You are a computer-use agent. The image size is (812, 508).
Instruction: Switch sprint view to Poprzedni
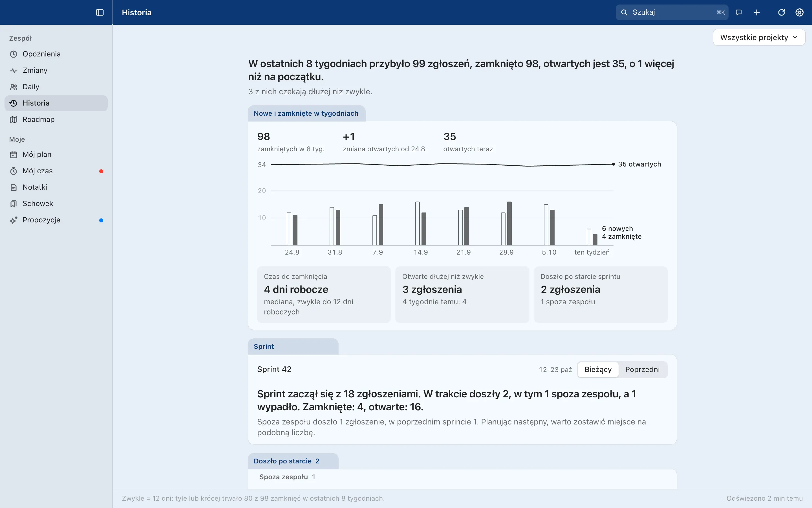[x=642, y=370]
